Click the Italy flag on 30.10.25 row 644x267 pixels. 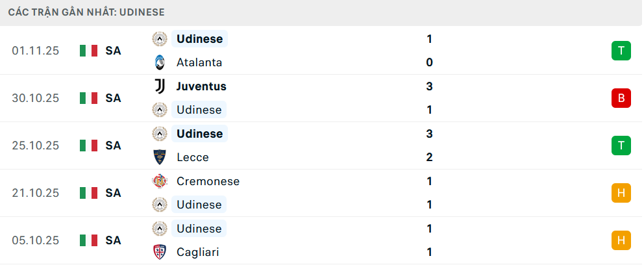tap(88, 98)
